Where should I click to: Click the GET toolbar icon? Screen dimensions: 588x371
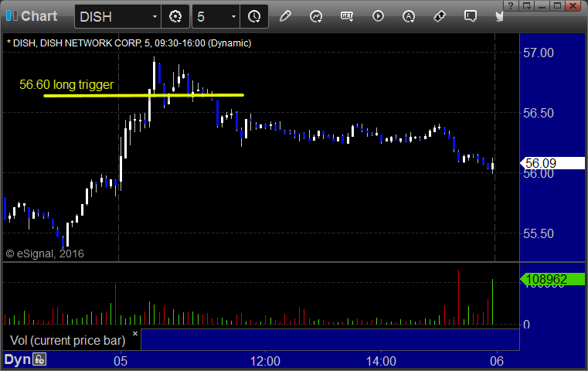pos(347,16)
